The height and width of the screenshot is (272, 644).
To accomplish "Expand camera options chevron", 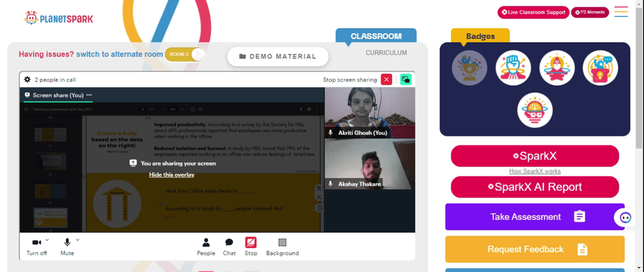I will coord(47,240).
